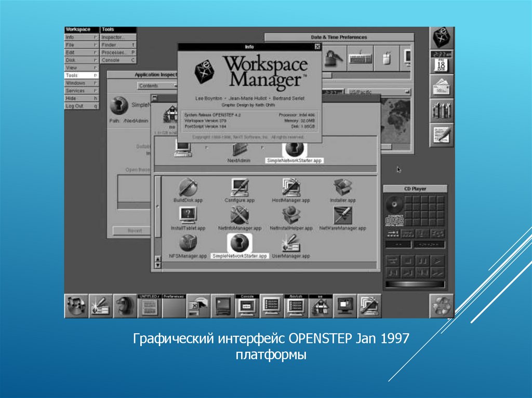
Task: Click the scroll down arrow in file viewer
Action: click(x=158, y=265)
